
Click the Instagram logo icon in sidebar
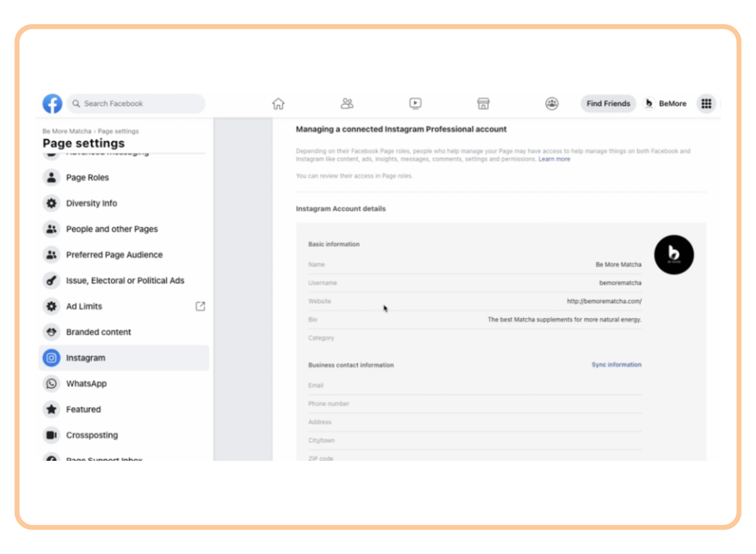point(51,358)
